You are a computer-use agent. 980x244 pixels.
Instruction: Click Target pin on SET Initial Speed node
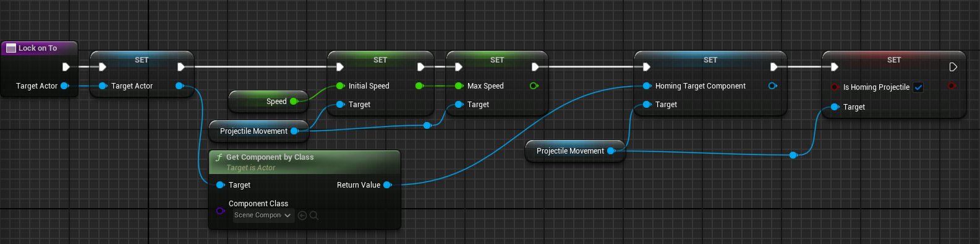tap(341, 105)
